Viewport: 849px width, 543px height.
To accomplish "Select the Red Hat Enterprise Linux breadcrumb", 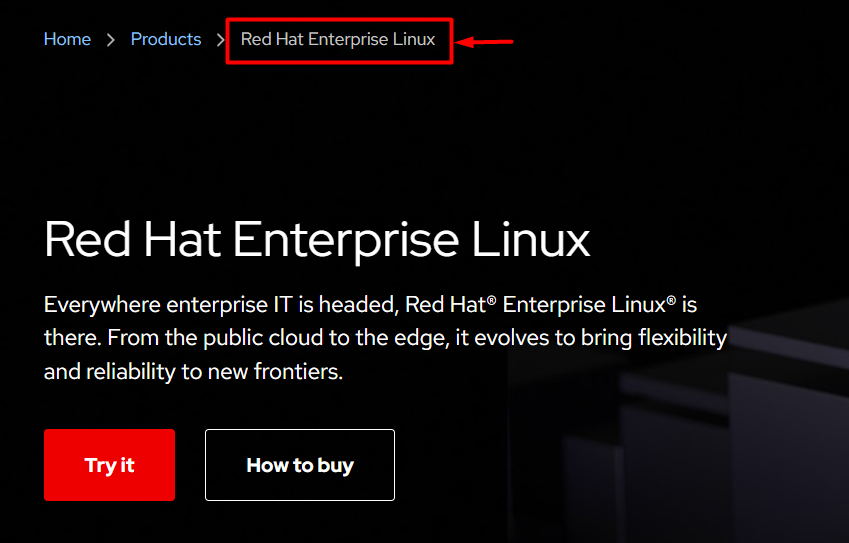I will click(x=338, y=40).
